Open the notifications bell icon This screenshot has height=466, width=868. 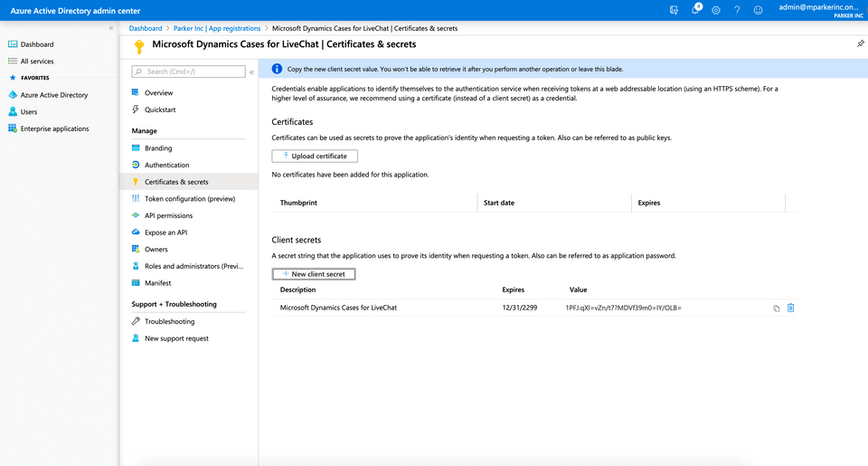pyautogui.click(x=696, y=9)
